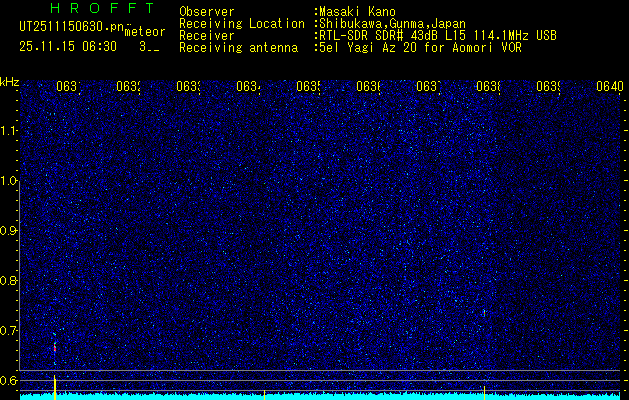Image resolution: width=629 pixels, height=400 pixels.
Task: Click the date stamp 25.11.15 06:30
Action: coord(68,47)
